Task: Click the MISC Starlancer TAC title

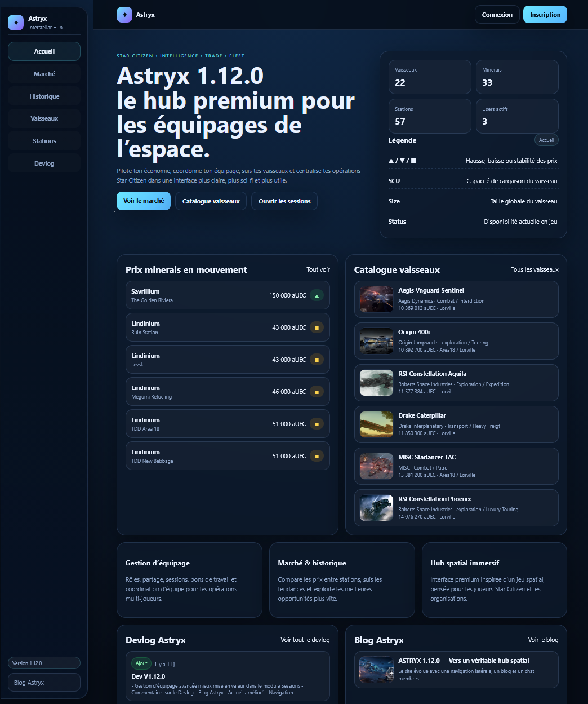Action: [427, 457]
